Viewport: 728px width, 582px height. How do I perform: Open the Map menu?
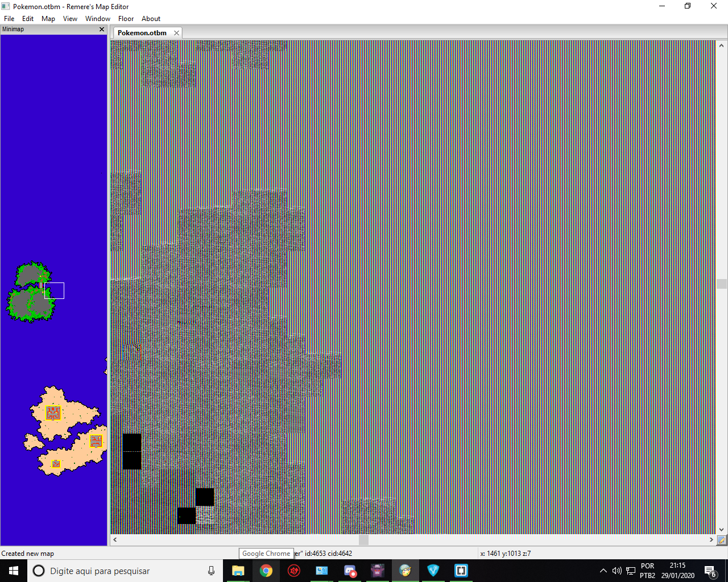(48, 19)
